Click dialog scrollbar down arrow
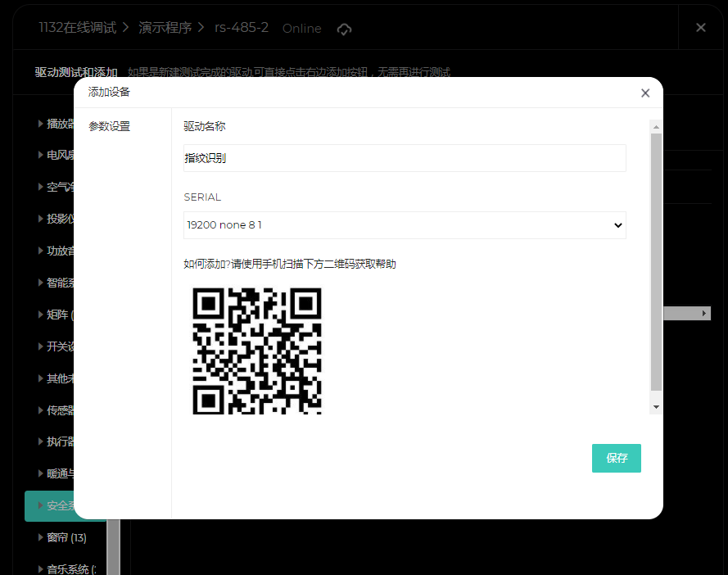Viewport: 728px width, 575px height. click(x=656, y=406)
